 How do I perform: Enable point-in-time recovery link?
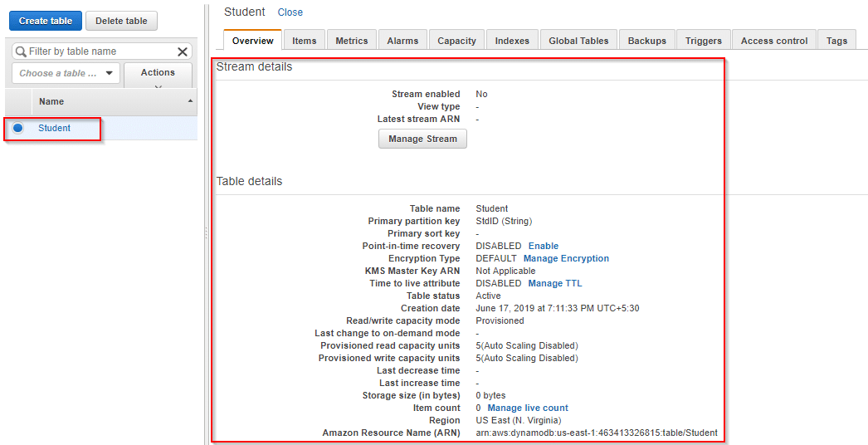[543, 246]
